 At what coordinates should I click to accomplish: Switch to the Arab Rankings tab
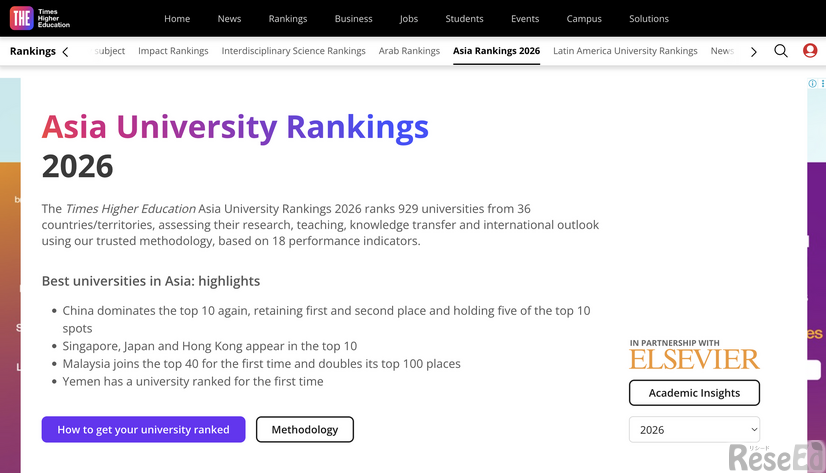[409, 51]
